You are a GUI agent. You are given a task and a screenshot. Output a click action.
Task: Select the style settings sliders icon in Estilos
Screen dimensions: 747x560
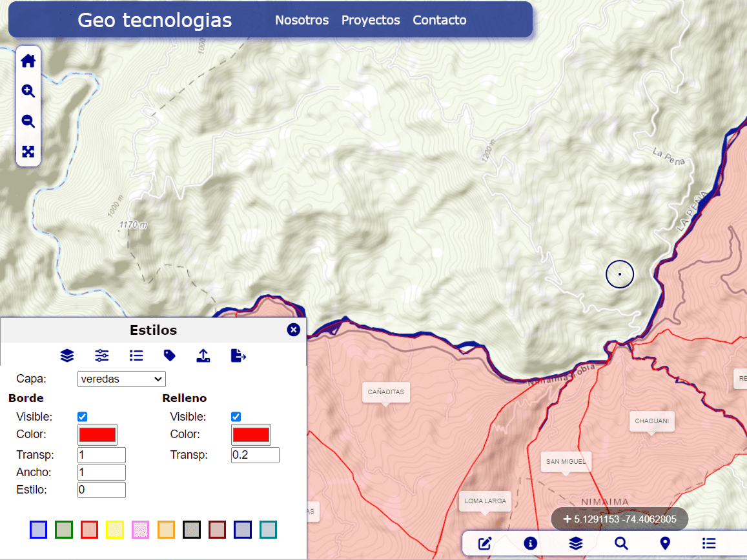[101, 355]
